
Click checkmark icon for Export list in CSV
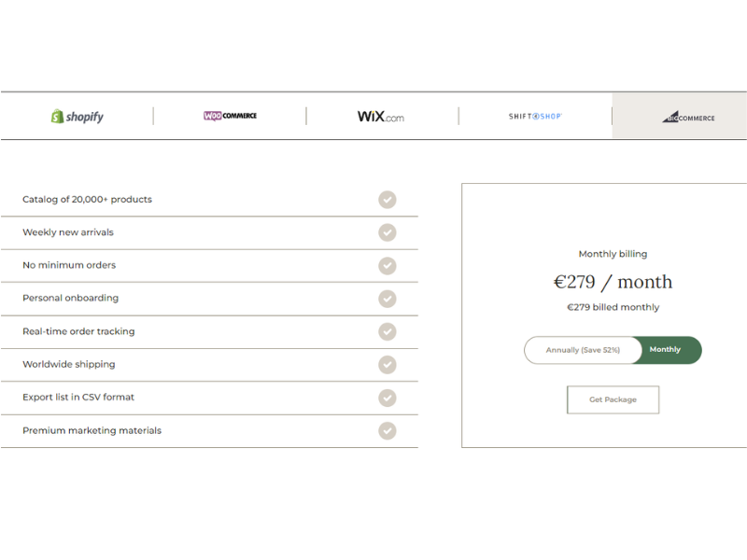[x=388, y=398]
